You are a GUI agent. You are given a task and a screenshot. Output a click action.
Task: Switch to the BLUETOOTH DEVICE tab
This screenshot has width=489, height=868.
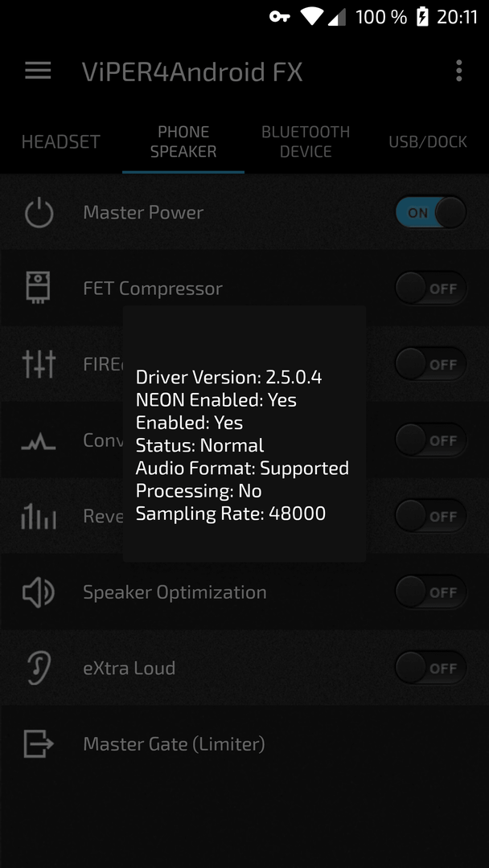coord(306,141)
